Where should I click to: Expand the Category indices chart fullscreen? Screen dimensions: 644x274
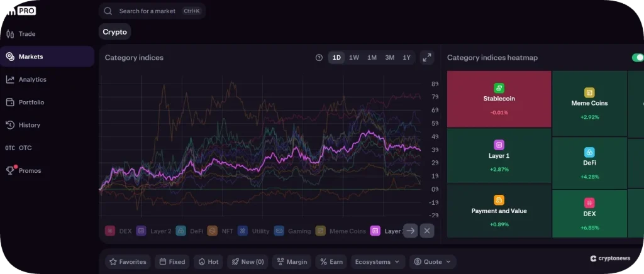tap(427, 57)
